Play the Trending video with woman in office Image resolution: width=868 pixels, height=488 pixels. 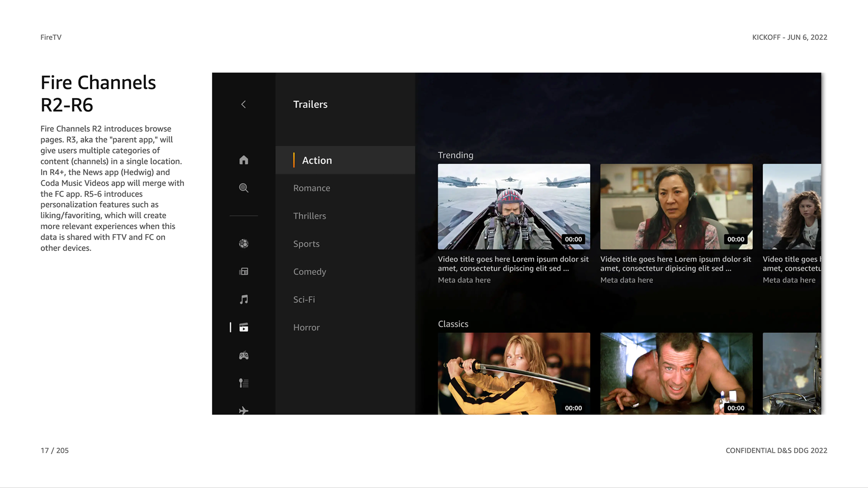tap(676, 206)
